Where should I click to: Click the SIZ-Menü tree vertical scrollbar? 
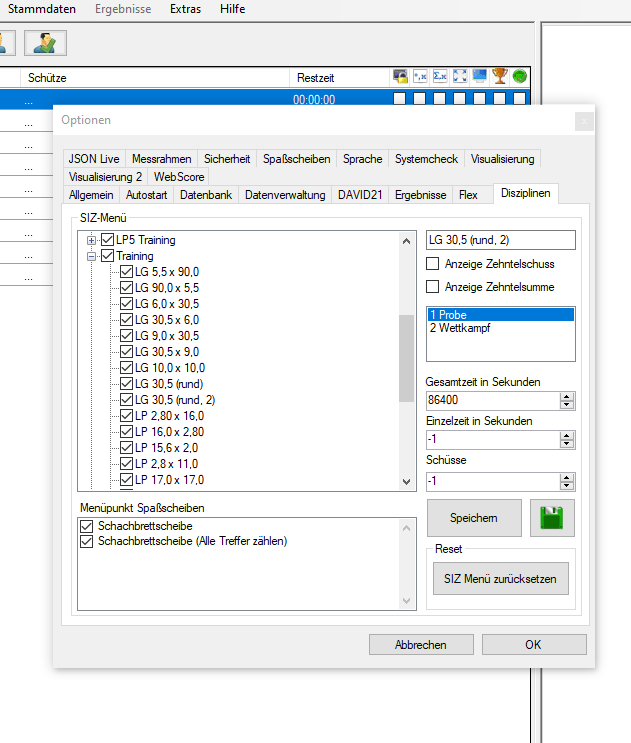406,360
